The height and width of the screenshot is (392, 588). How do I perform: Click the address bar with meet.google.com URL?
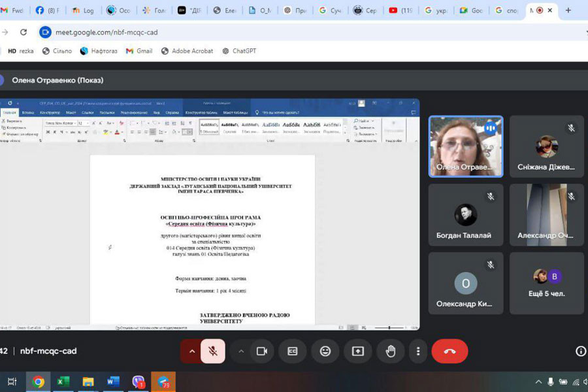coord(294,32)
